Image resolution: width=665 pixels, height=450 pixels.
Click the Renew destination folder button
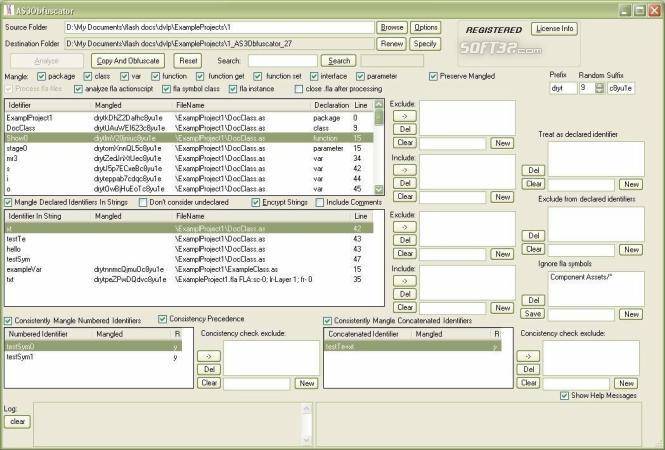coord(391,44)
